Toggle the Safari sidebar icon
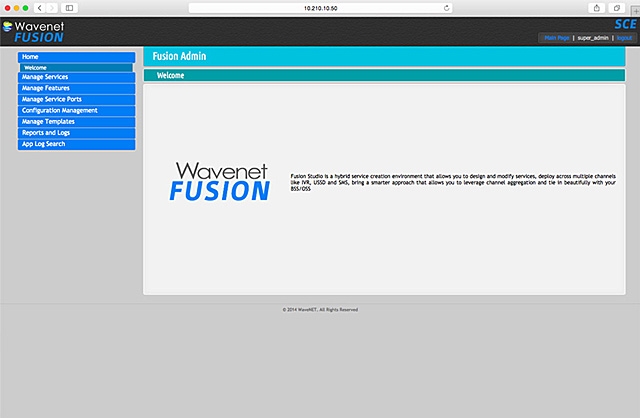The width and height of the screenshot is (640, 418). click(x=70, y=7)
